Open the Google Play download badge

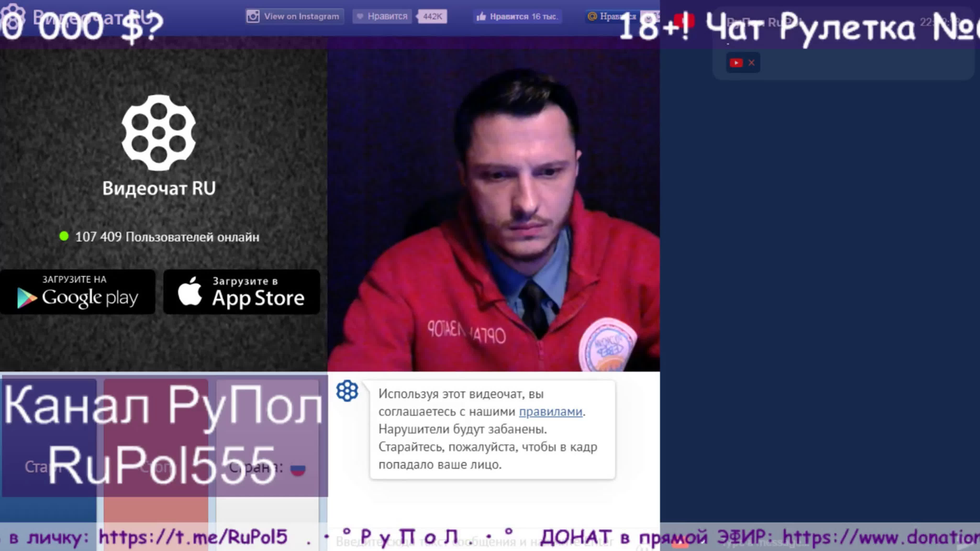(78, 292)
